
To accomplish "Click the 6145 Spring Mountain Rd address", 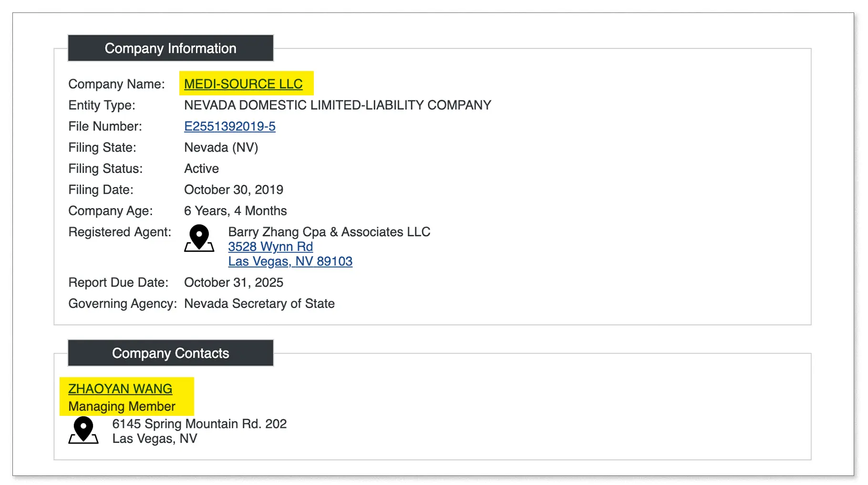I will coord(199,424).
